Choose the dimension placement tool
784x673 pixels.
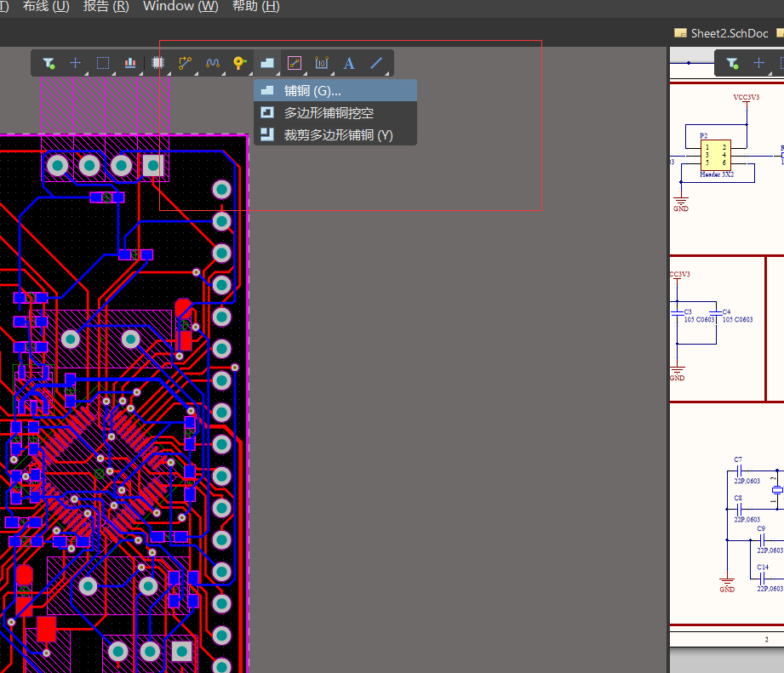(322, 63)
